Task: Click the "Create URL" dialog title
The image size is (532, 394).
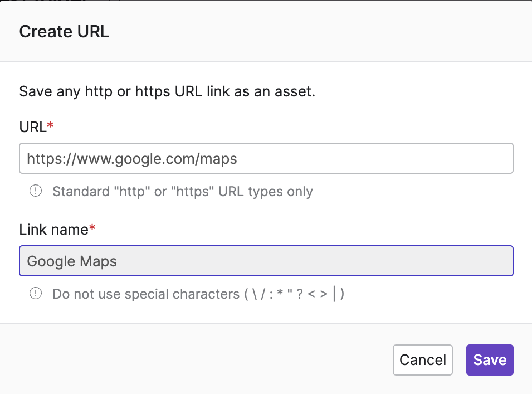Action: tap(64, 32)
